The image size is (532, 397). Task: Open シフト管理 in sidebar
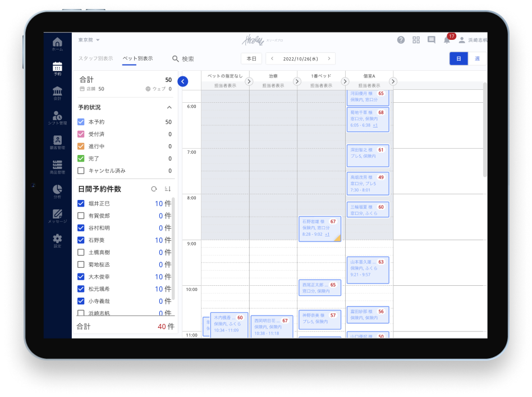(x=57, y=117)
